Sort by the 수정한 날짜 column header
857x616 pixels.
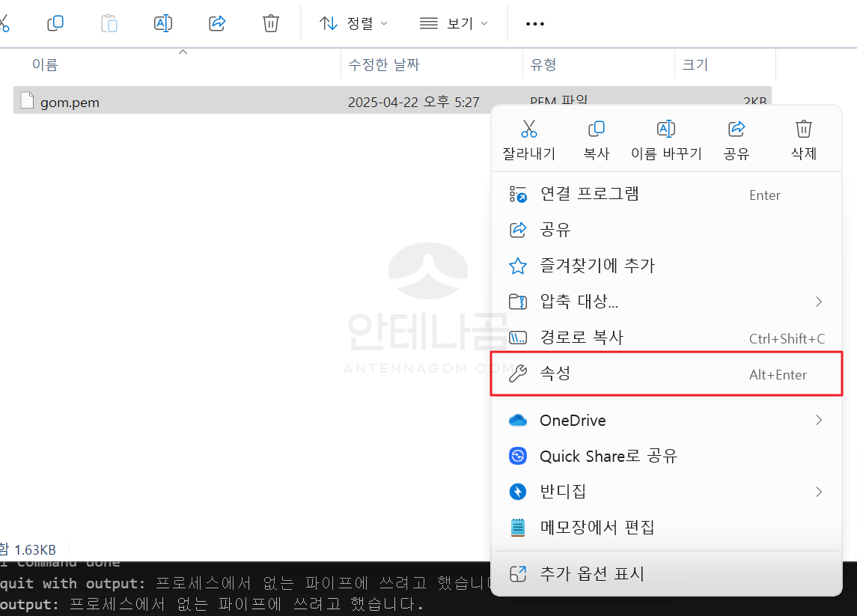click(384, 64)
